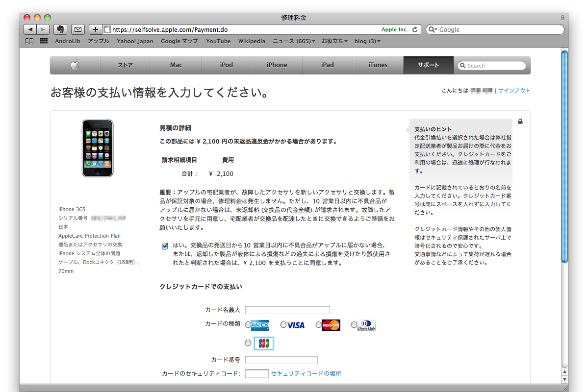Click the Safari address bar URL
Viewport: 588px width, 392px height.
coord(170,29)
